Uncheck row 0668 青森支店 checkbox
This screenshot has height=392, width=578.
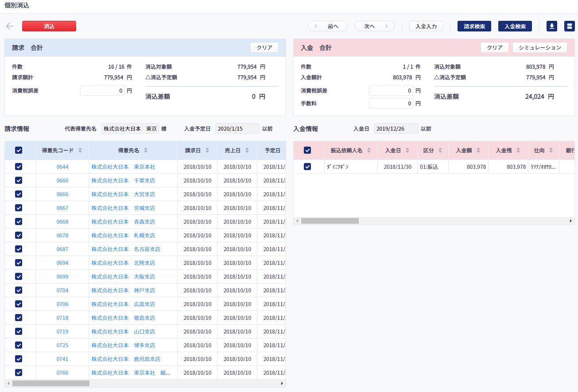19,221
